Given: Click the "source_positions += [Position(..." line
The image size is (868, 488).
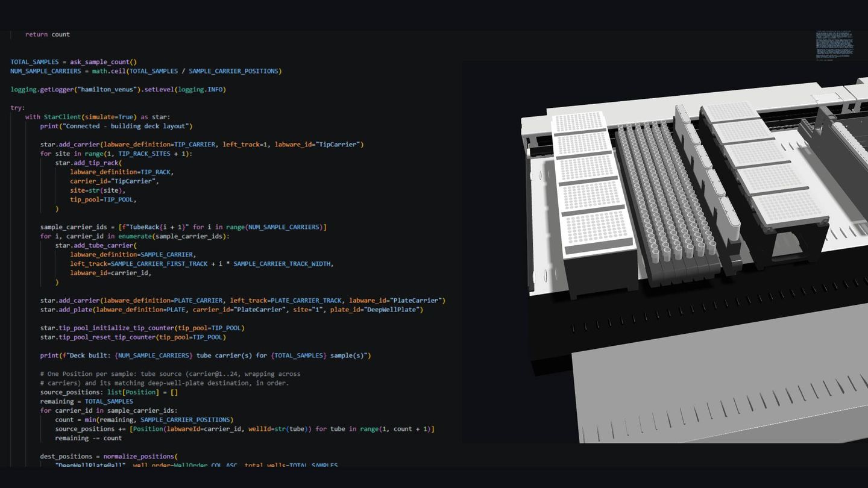Looking at the screenshot, I should click(x=245, y=429).
